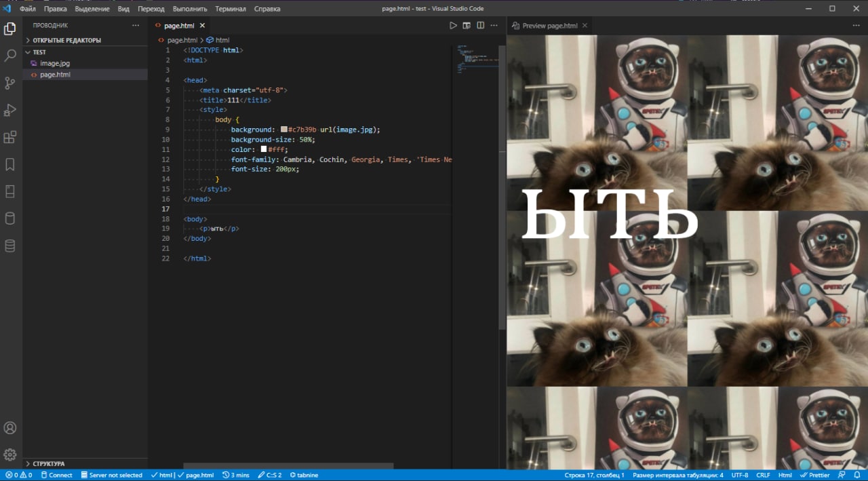Click the VS Code logo in title bar

point(7,8)
